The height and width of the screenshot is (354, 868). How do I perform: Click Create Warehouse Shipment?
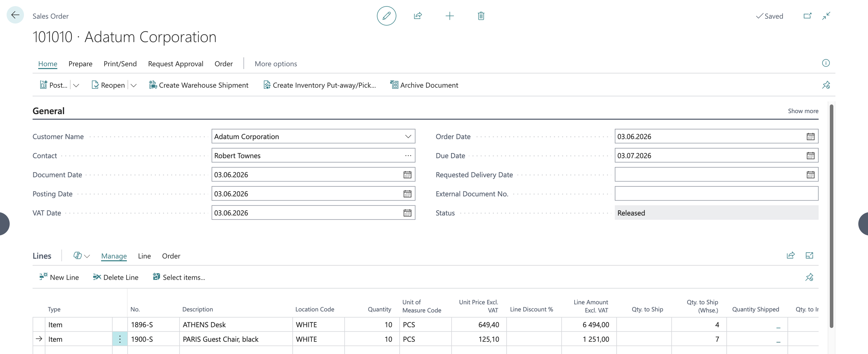click(199, 85)
